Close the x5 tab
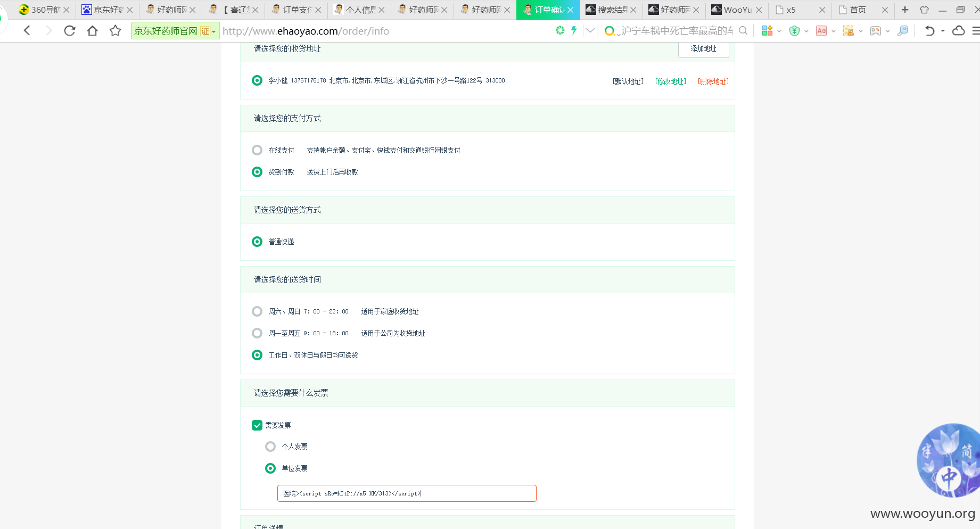Screen dimensions: 980x529 822,10
